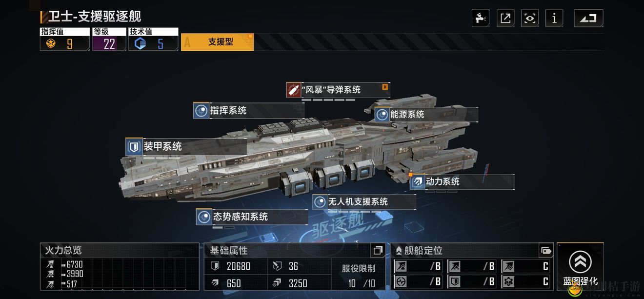Open the paint spray customization icon
This screenshot has width=644, height=299.
pos(481,19)
